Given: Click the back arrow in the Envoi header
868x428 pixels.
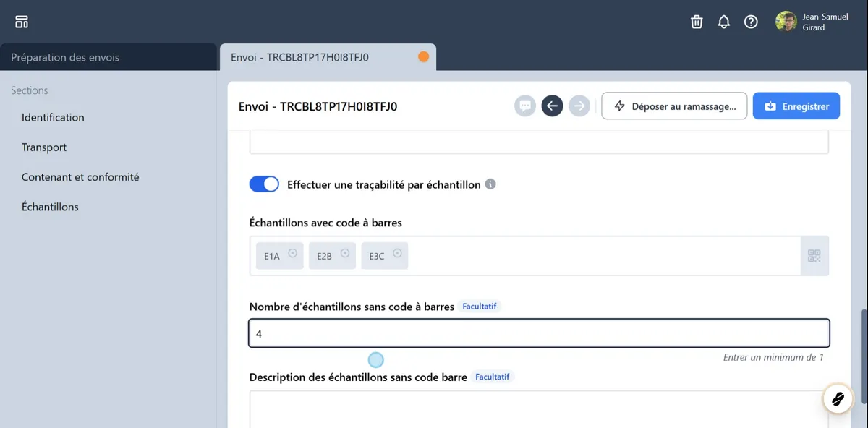Looking at the screenshot, I should pyautogui.click(x=552, y=106).
